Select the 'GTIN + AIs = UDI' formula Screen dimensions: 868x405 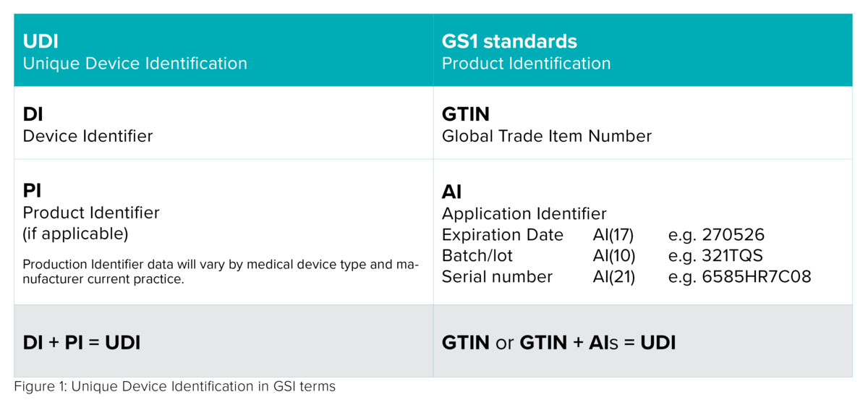coord(597,341)
